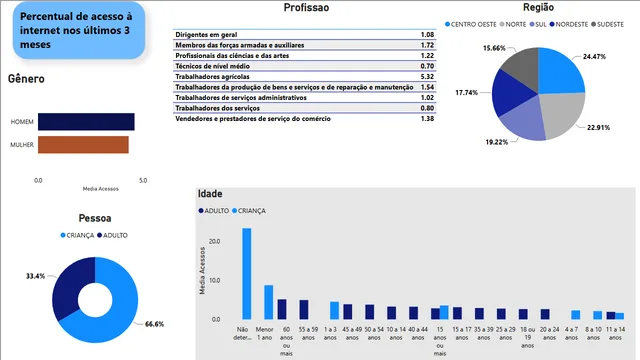Click the 8 a 10 anos bar
The height and width of the screenshot is (360, 640).
tap(598, 315)
